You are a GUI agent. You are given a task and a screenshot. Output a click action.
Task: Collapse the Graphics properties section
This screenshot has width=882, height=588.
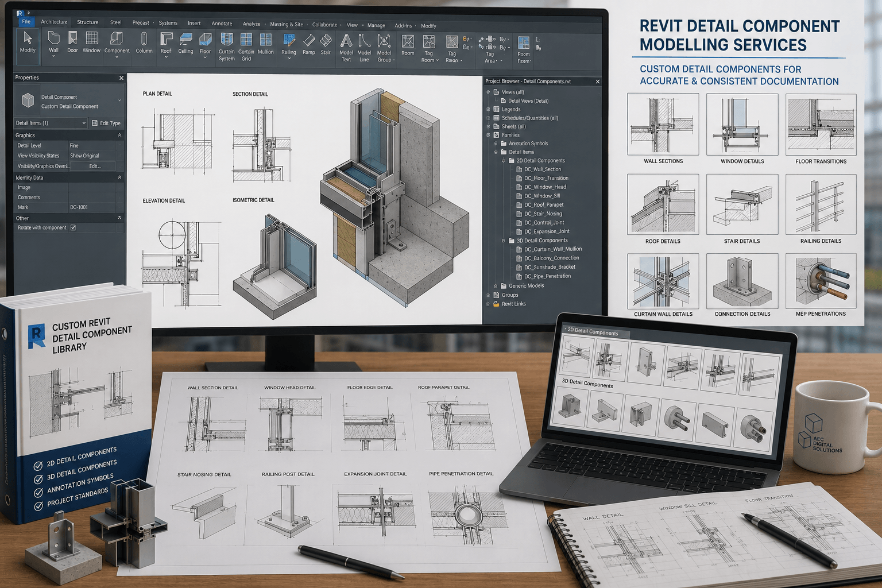coord(119,136)
